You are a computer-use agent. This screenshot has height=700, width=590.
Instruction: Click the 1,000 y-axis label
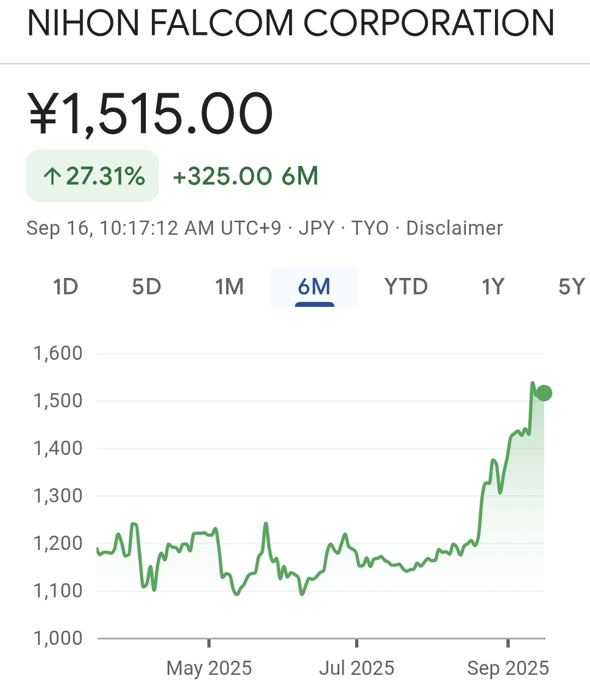click(x=58, y=638)
